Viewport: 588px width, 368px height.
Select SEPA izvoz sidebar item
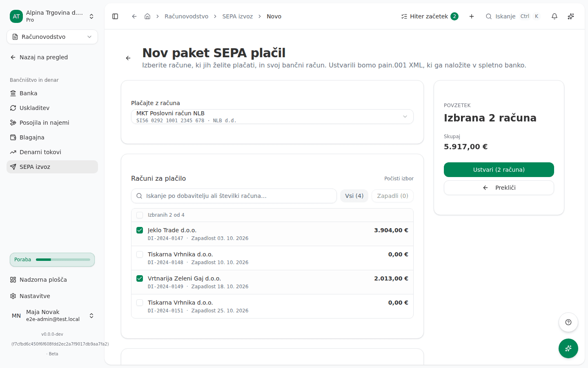52,167
